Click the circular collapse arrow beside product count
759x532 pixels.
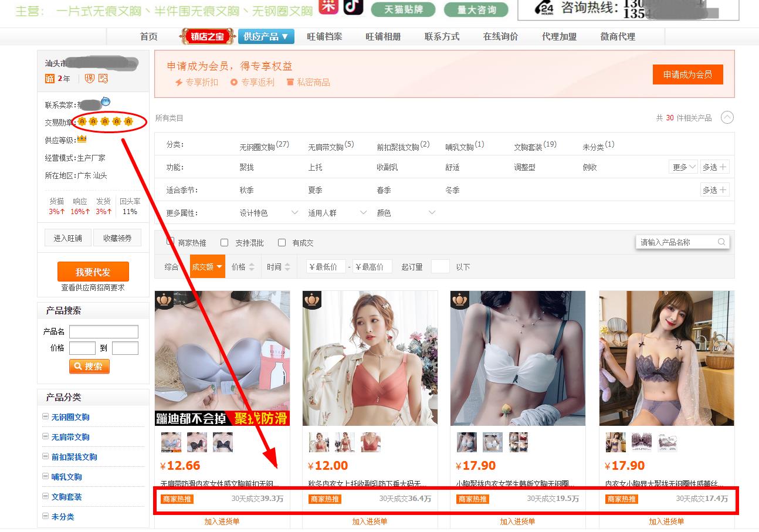coord(727,117)
